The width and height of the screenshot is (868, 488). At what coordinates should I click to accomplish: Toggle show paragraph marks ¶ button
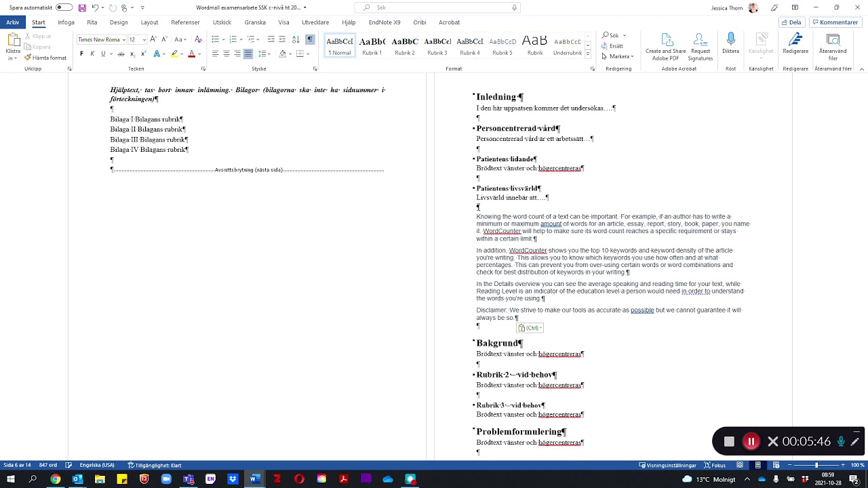click(310, 39)
